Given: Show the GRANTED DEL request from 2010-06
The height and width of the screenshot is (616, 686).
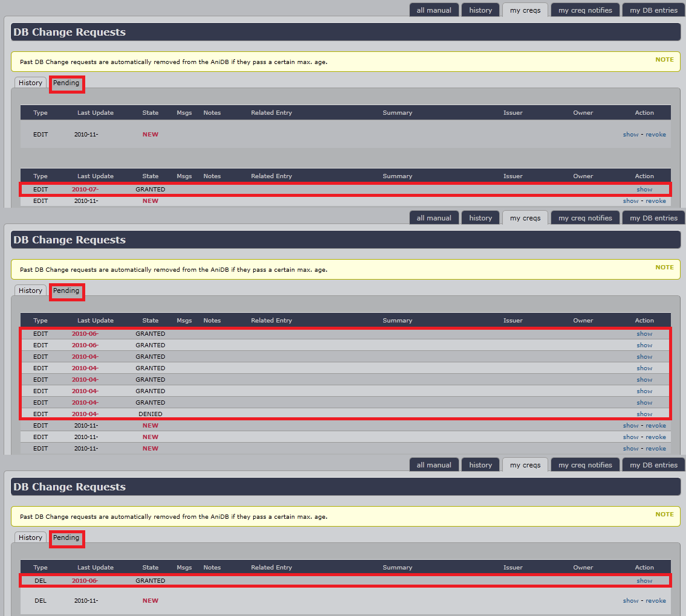Looking at the screenshot, I should [x=644, y=581].
